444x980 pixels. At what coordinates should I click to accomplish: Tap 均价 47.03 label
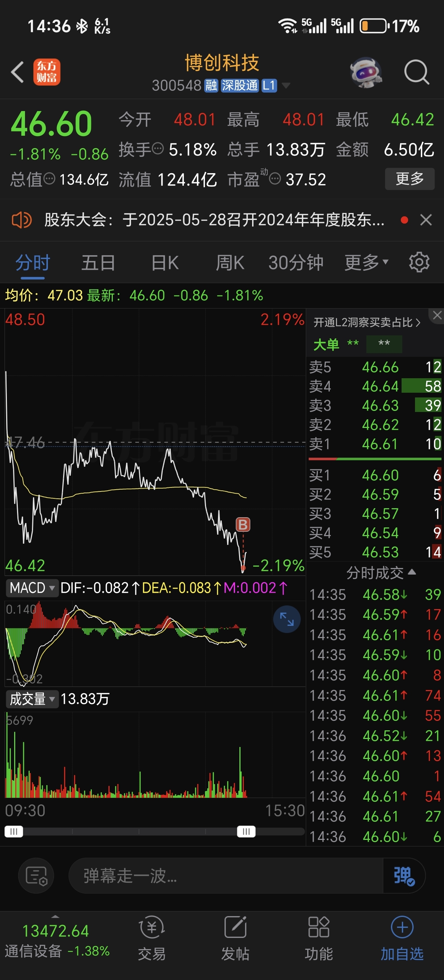pyautogui.click(x=44, y=295)
